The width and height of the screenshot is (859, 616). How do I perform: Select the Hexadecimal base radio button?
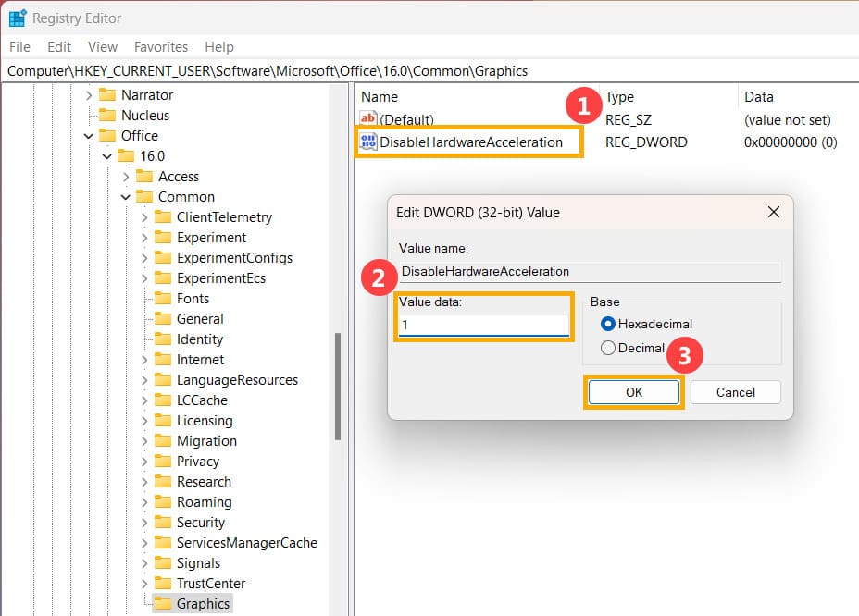[608, 324]
